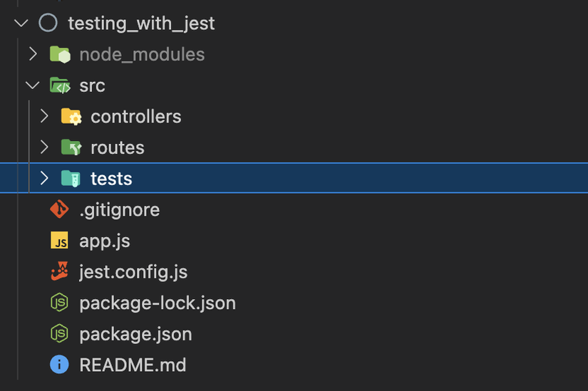Click the Node icon beside package-lock.json
This screenshot has width=588, height=391.
pos(59,303)
